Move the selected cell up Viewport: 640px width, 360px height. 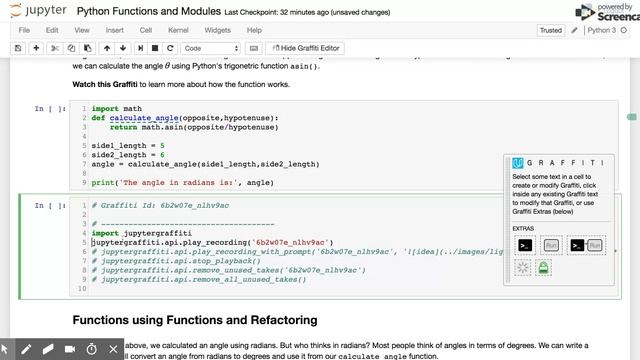click(x=107, y=48)
